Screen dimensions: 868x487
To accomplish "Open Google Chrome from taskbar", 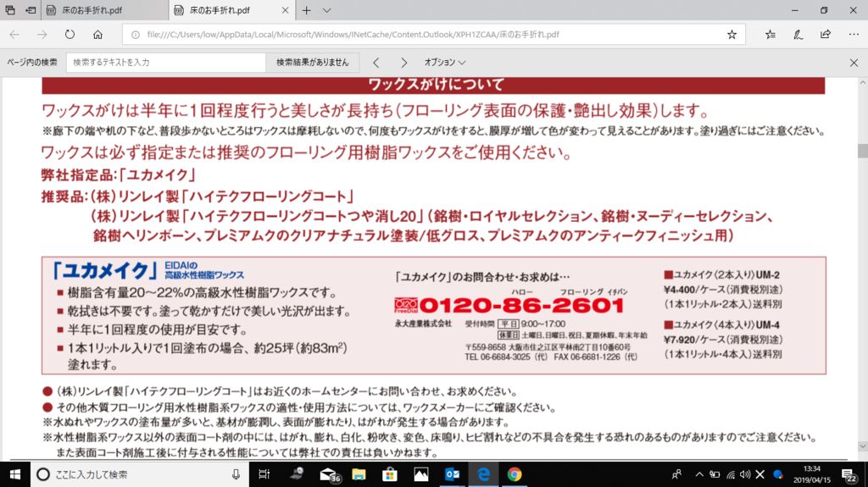I will [515, 474].
